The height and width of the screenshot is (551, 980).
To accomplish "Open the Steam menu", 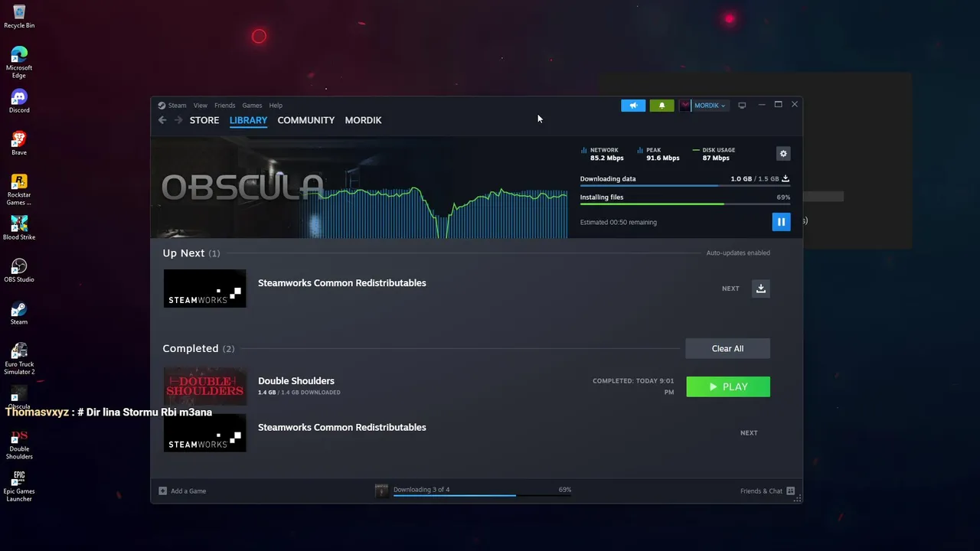I will pos(177,106).
